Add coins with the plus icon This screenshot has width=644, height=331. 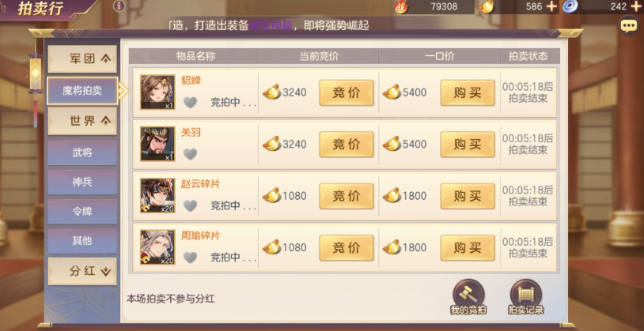tap(636, 6)
